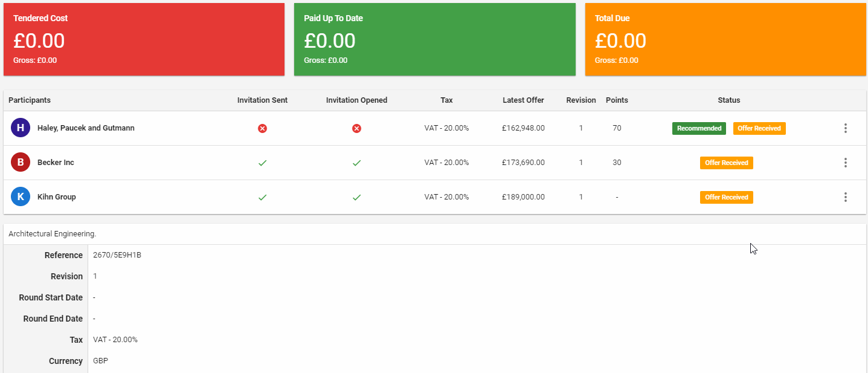Image resolution: width=868 pixels, height=373 pixels.
Task: Click the B avatar for Becker Inc
Action: (x=21, y=163)
